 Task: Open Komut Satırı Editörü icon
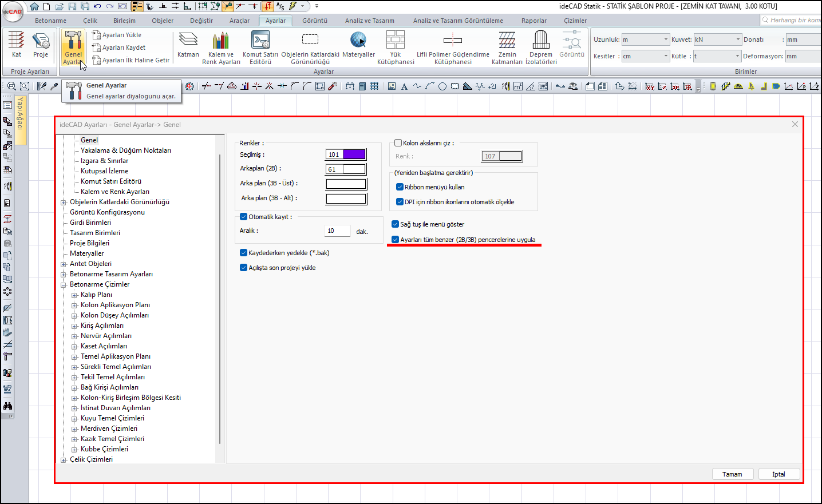(260, 40)
